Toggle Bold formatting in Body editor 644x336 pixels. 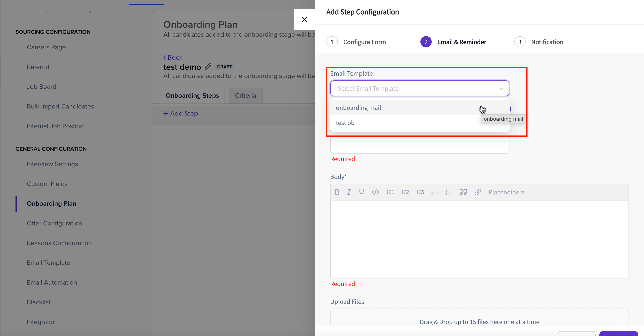[337, 192]
